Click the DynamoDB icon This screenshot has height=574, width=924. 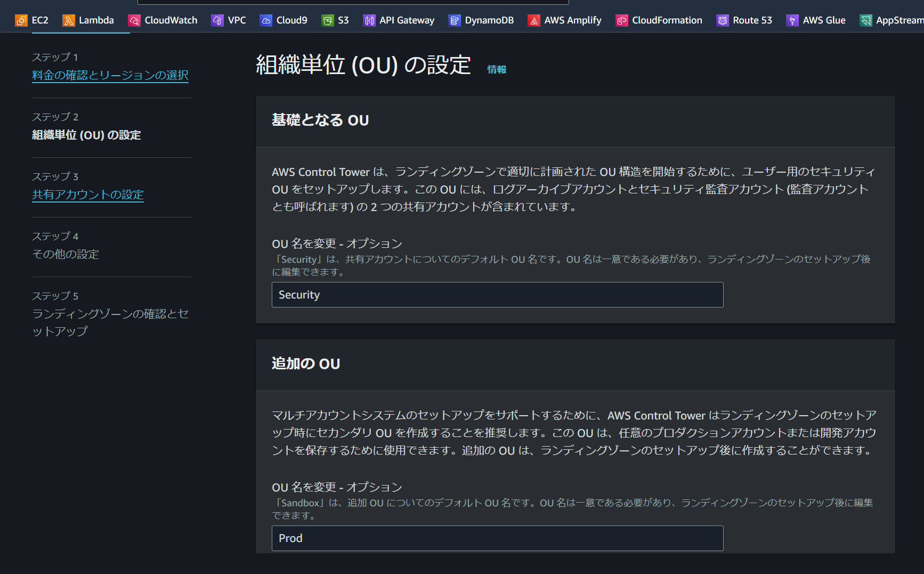[454, 21]
